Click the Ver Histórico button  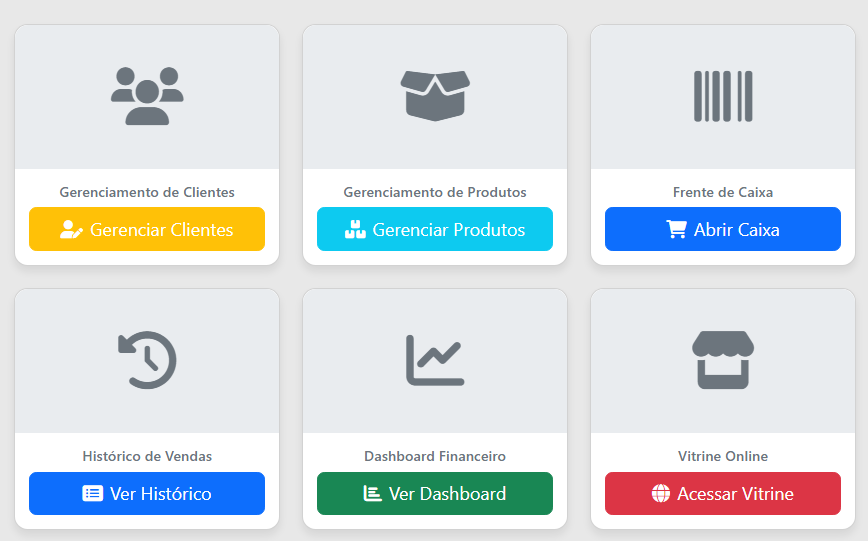[x=147, y=493]
